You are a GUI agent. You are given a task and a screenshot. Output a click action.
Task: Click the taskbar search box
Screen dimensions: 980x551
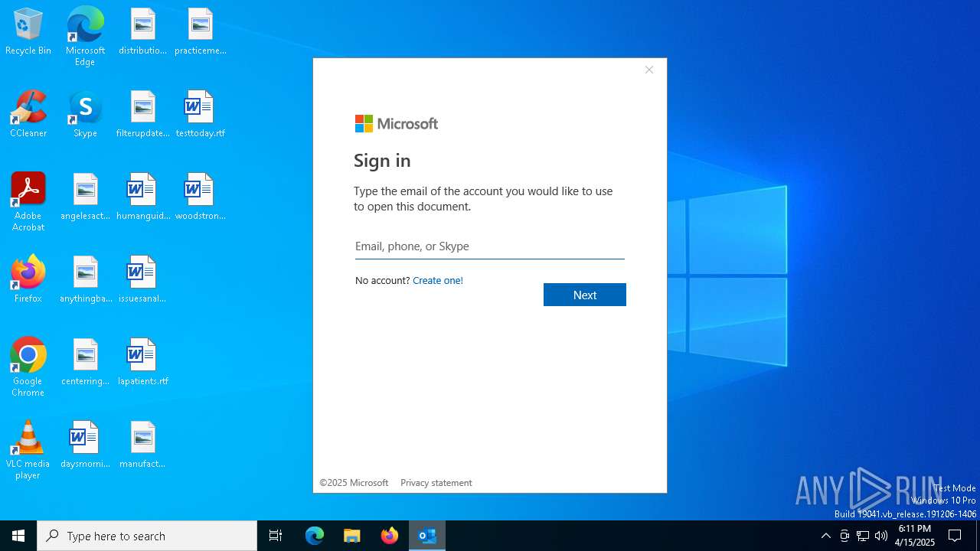point(147,536)
